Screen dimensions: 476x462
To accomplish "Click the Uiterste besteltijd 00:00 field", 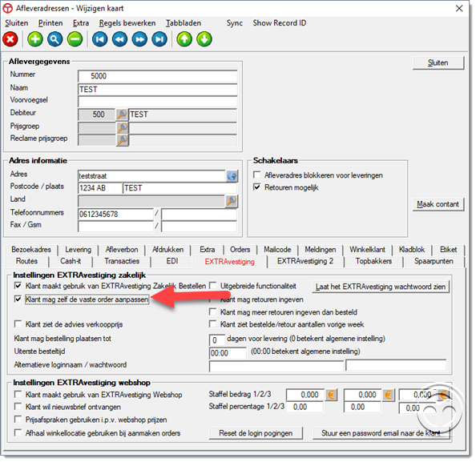I will point(228,353).
